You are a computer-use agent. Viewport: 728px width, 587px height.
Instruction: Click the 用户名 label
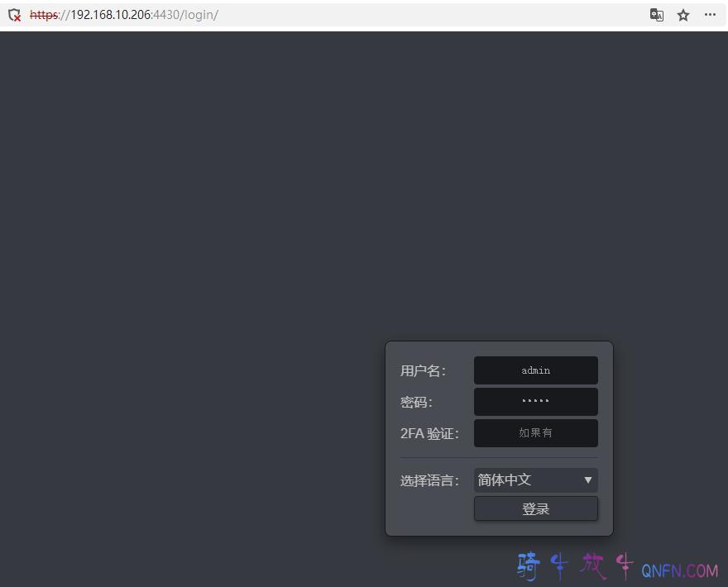tap(423, 371)
